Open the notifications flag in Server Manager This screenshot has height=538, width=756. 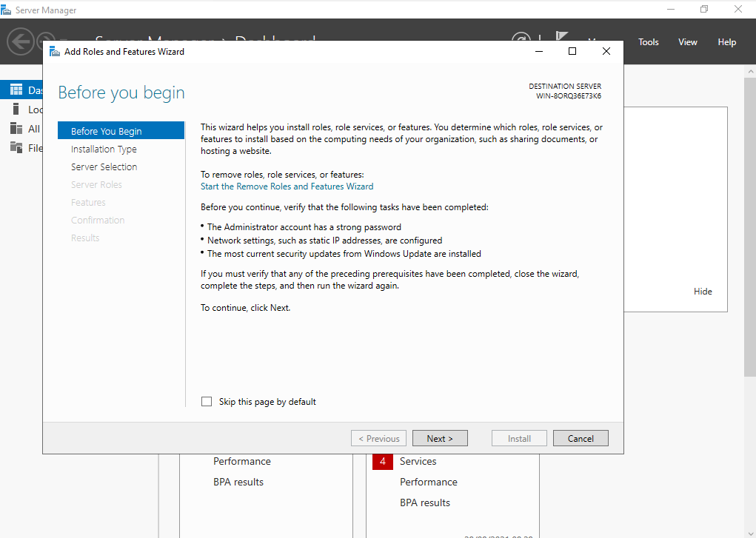(561, 37)
